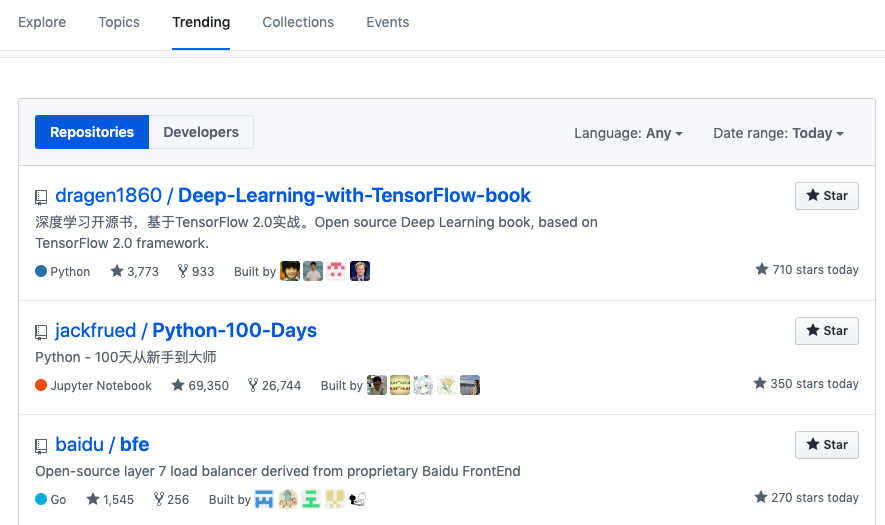Star the baidu bfe repository
This screenshot has width=885, height=525.
(x=826, y=445)
